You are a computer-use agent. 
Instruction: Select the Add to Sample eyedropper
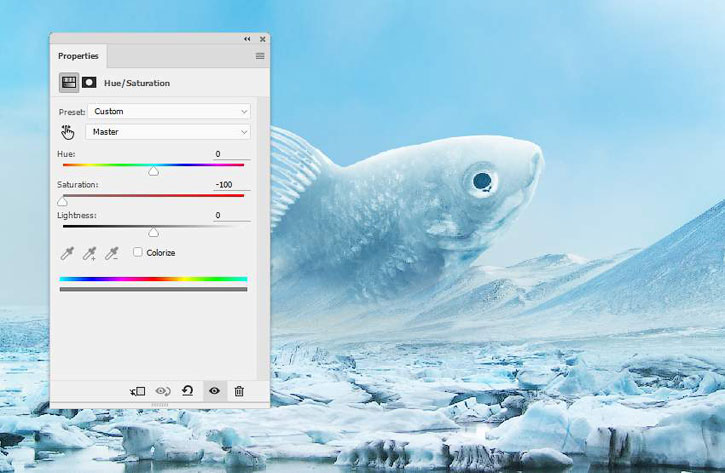click(90, 253)
